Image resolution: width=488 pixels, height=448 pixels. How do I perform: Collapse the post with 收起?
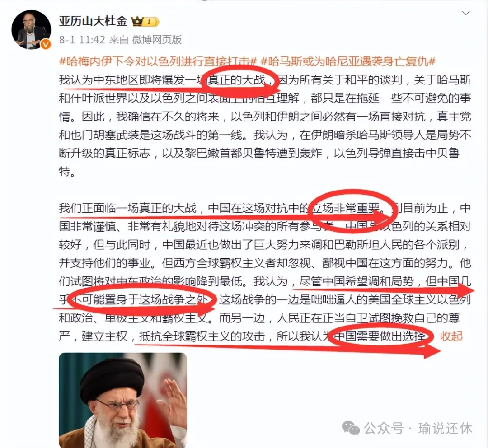pyautogui.click(x=451, y=336)
